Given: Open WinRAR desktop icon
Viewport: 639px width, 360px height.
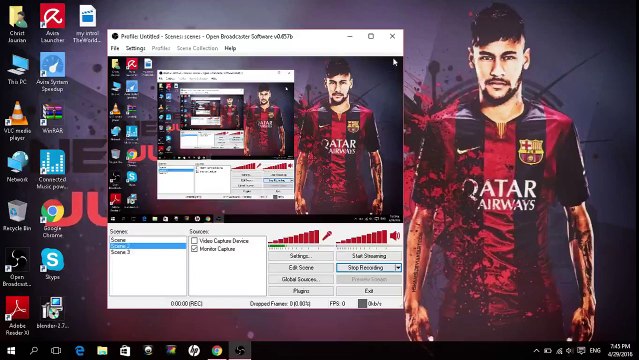Looking at the screenshot, I should 52,118.
